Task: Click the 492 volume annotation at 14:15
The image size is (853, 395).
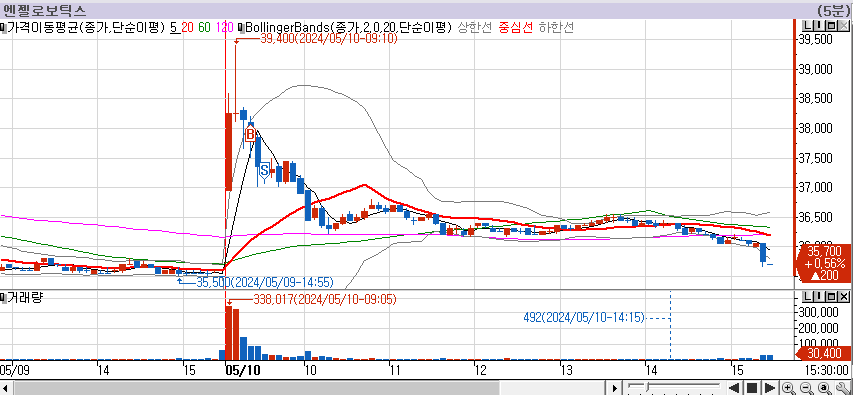Action: 584,317
